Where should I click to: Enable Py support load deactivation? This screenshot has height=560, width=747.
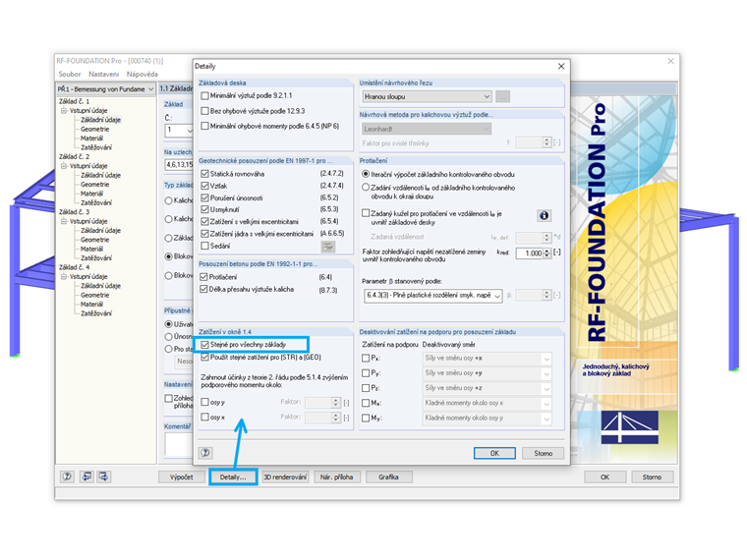(366, 373)
